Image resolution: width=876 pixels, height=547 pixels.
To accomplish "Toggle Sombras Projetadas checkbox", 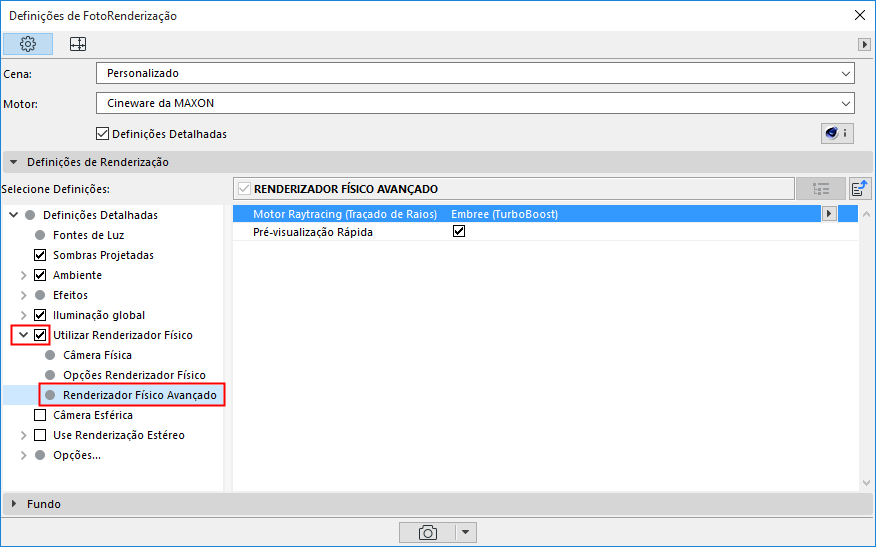I will point(40,255).
